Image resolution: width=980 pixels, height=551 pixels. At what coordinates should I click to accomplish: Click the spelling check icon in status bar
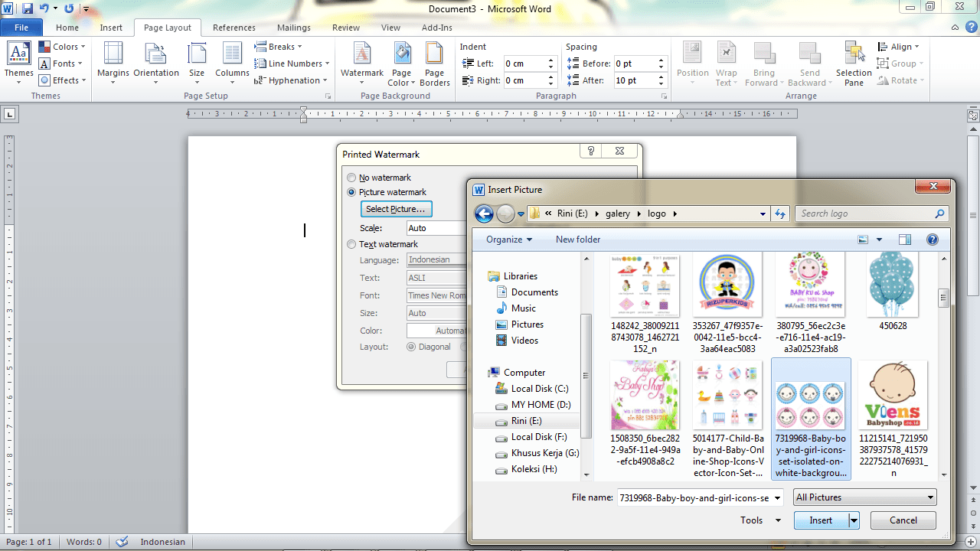(x=122, y=541)
